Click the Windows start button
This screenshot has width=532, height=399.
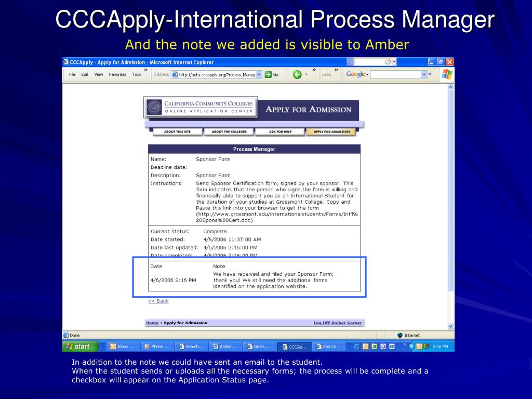tap(80, 347)
